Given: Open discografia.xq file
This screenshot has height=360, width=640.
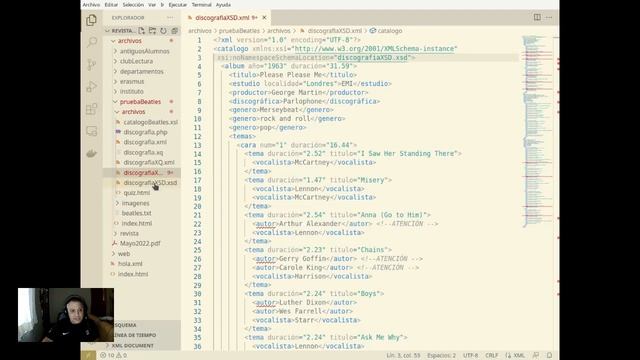Looking at the screenshot, I should [x=142, y=152].
